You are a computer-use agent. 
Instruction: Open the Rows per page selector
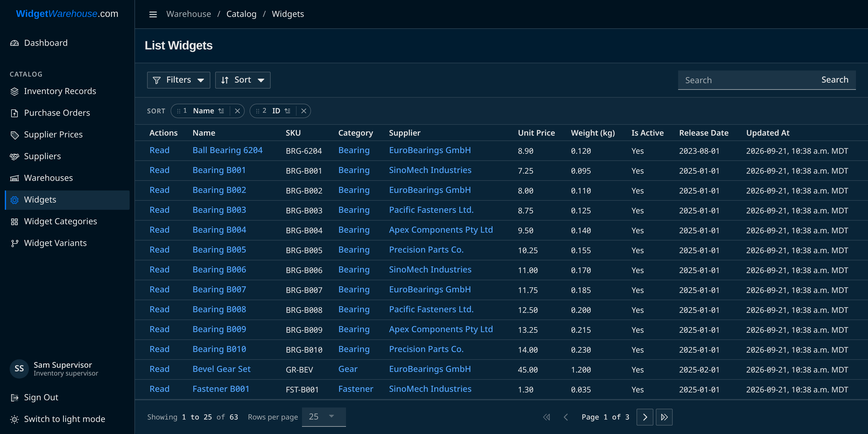click(x=323, y=417)
